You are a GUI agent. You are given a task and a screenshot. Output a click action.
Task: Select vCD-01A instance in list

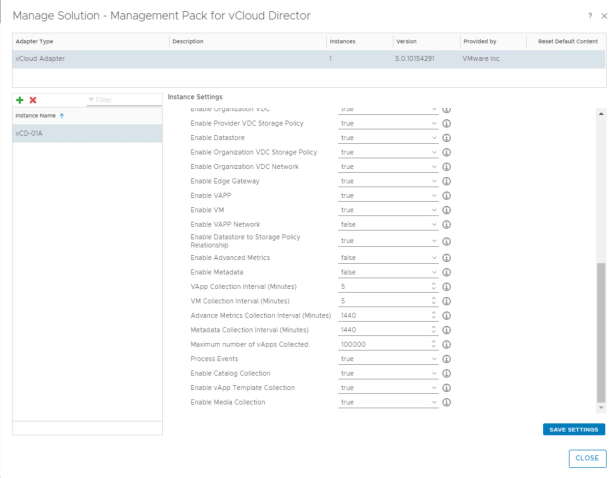pos(85,133)
